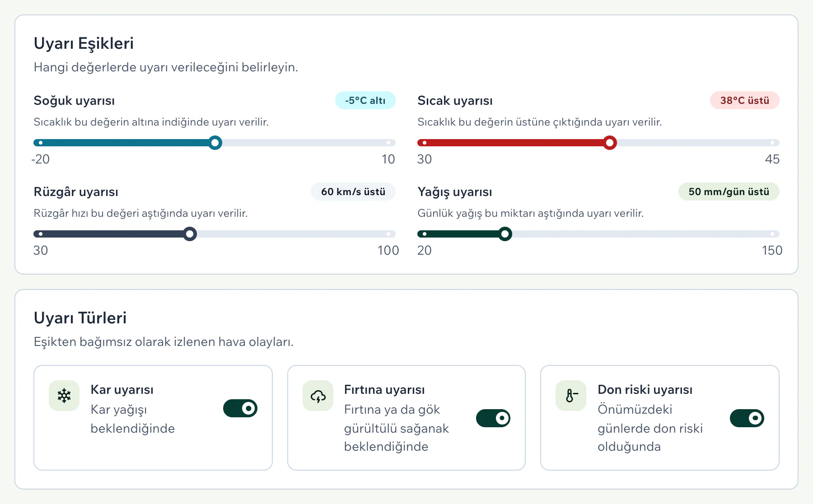Click the 150 maximum value of rain slider

(772, 250)
